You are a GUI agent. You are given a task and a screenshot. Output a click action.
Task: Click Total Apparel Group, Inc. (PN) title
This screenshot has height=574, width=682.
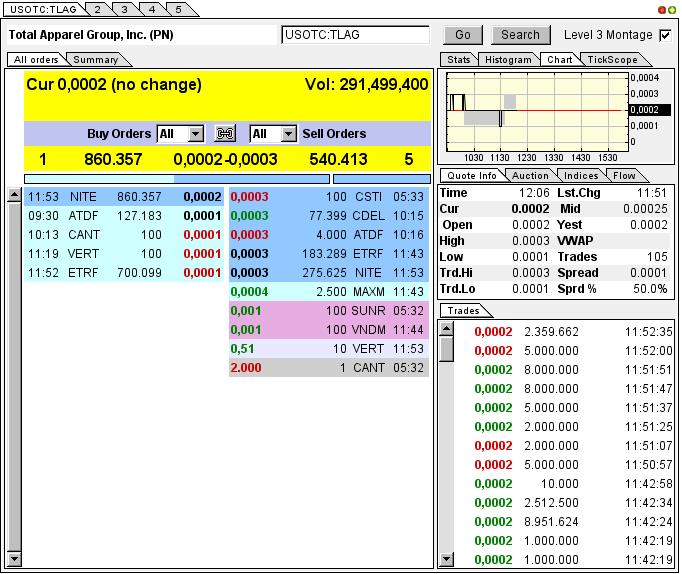[x=91, y=35]
